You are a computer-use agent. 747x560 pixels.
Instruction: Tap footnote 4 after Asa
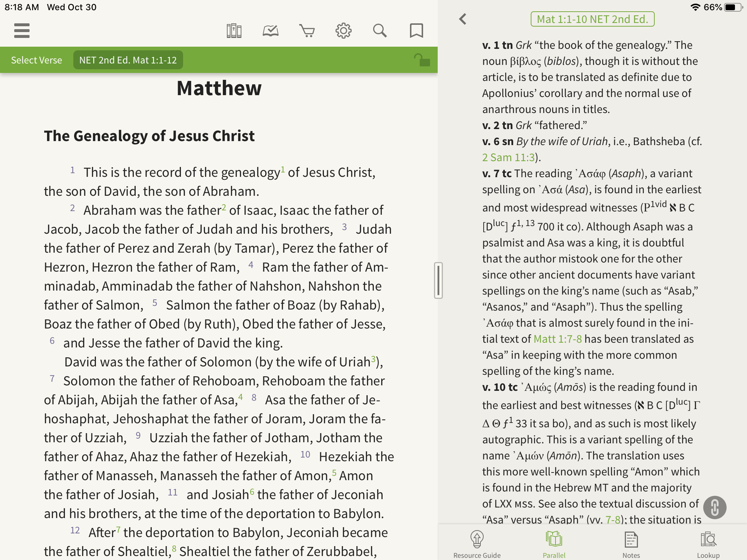[240, 397]
